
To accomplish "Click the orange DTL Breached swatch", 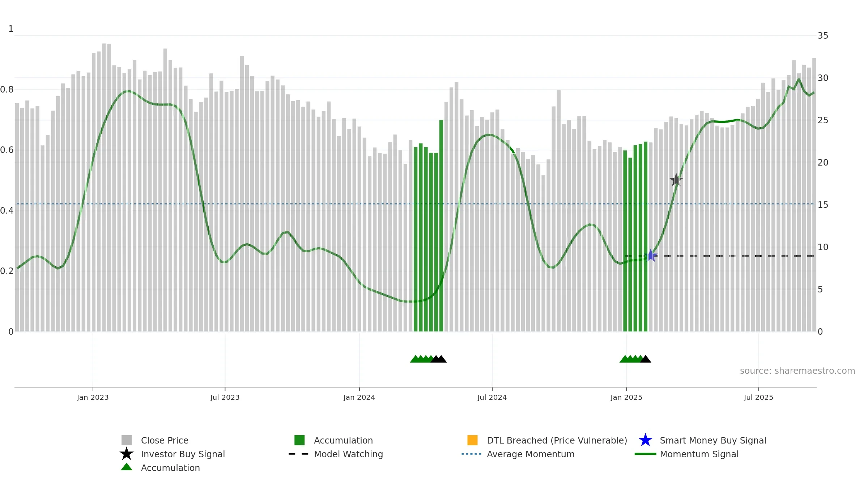I will 472,440.
